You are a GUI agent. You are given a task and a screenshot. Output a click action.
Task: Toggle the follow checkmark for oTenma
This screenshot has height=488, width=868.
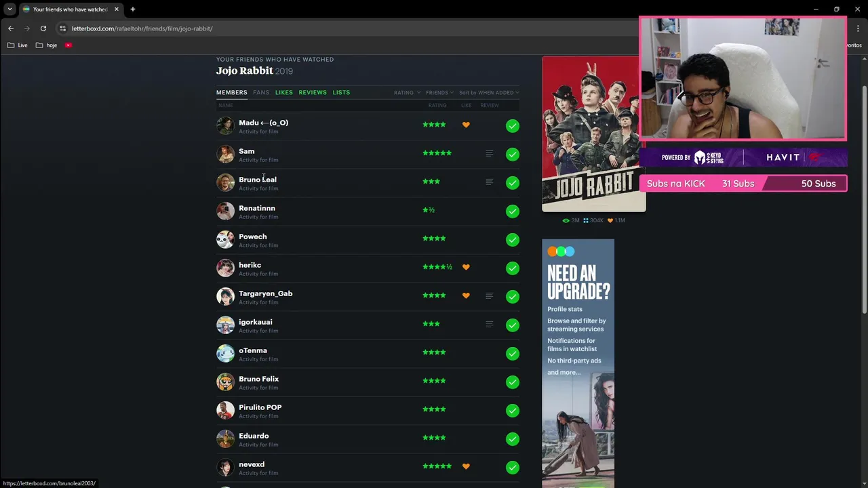[513, 353]
